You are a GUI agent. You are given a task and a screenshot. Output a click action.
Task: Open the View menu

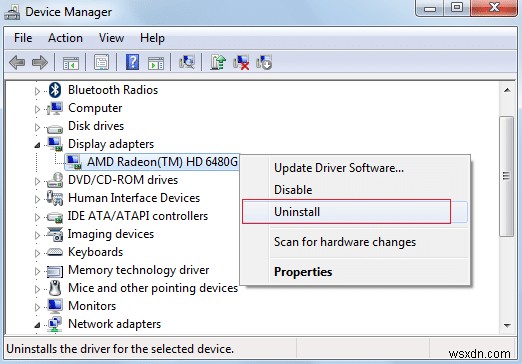111,38
